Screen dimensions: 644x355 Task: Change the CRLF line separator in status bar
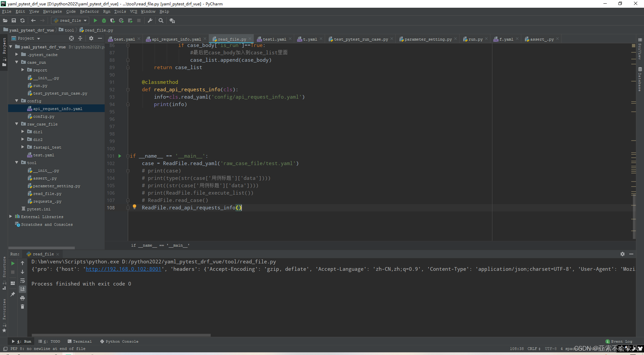534,349
